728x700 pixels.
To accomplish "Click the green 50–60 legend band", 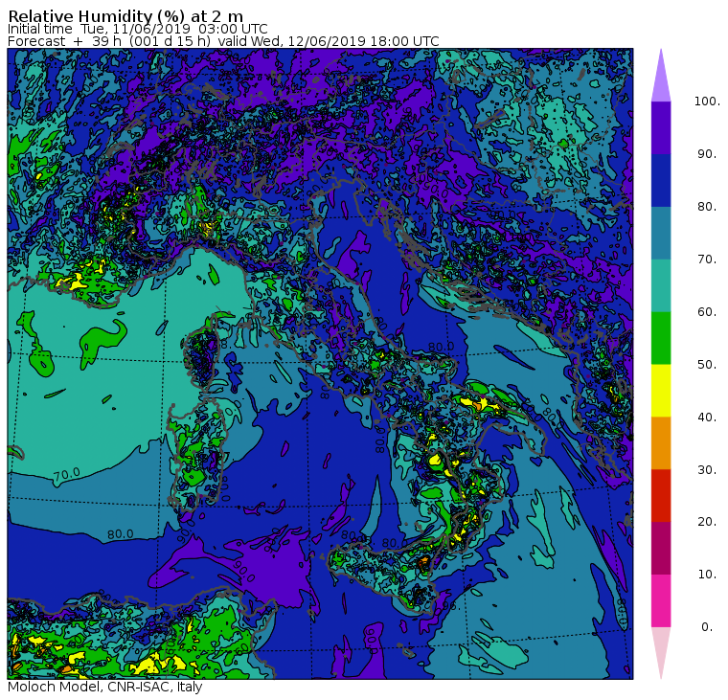I will click(x=661, y=338).
